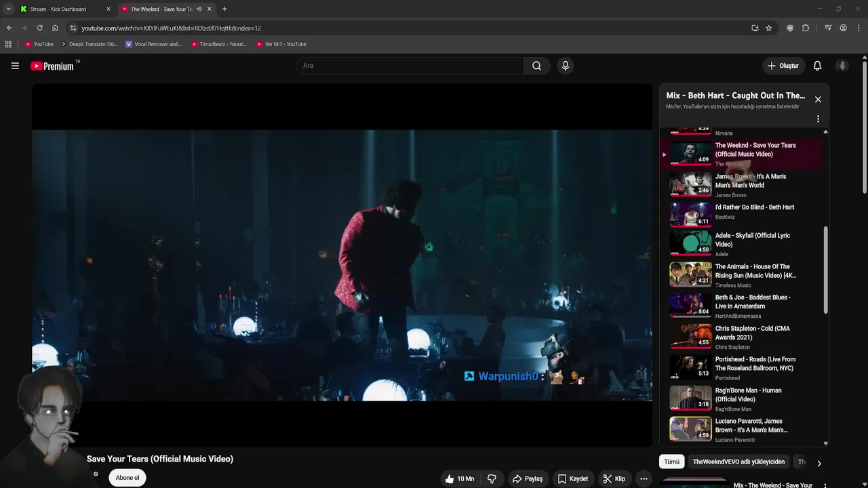Open the browser home page
Viewport: 868px width, 488px height.
click(55, 28)
